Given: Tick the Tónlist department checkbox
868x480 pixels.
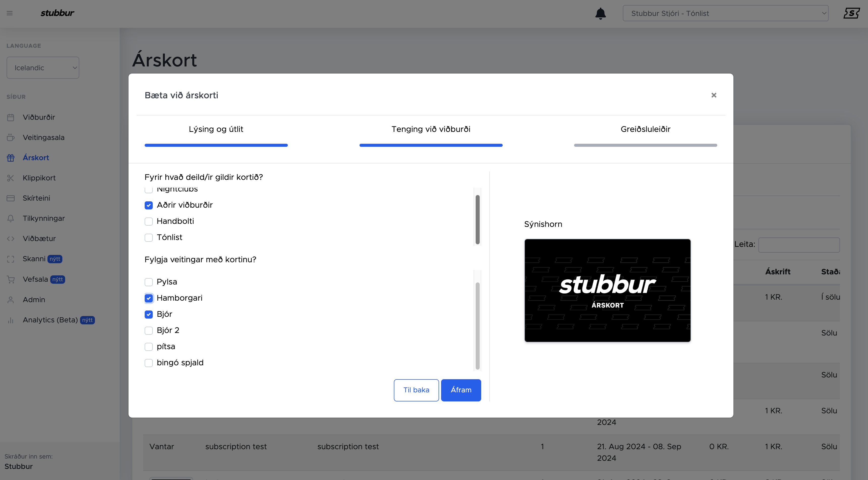Looking at the screenshot, I should pyautogui.click(x=149, y=238).
